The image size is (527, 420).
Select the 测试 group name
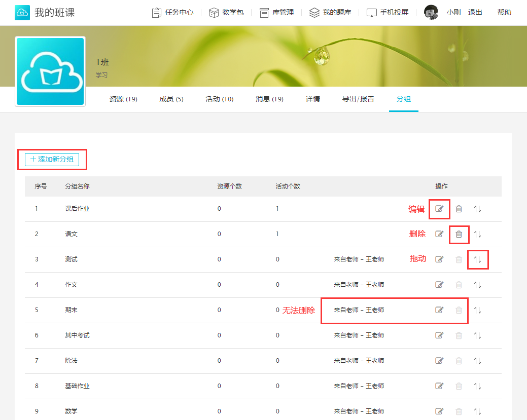[71, 259]
